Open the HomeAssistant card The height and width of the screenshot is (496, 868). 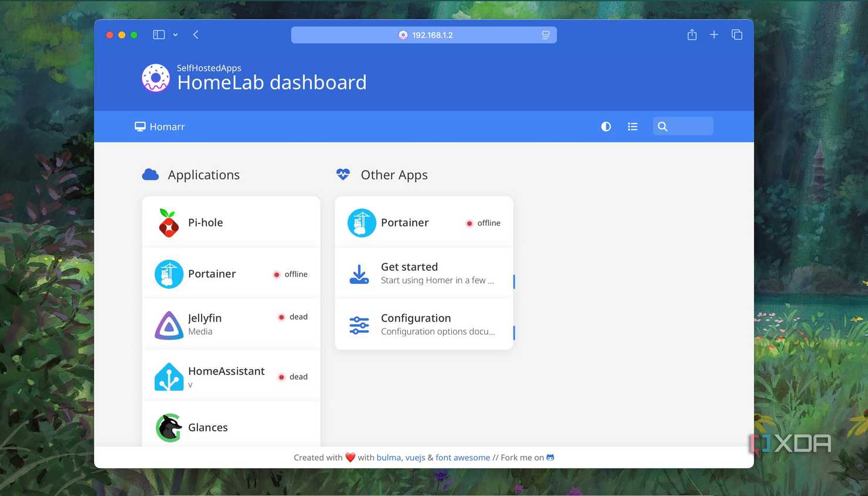tap(231, 376)
